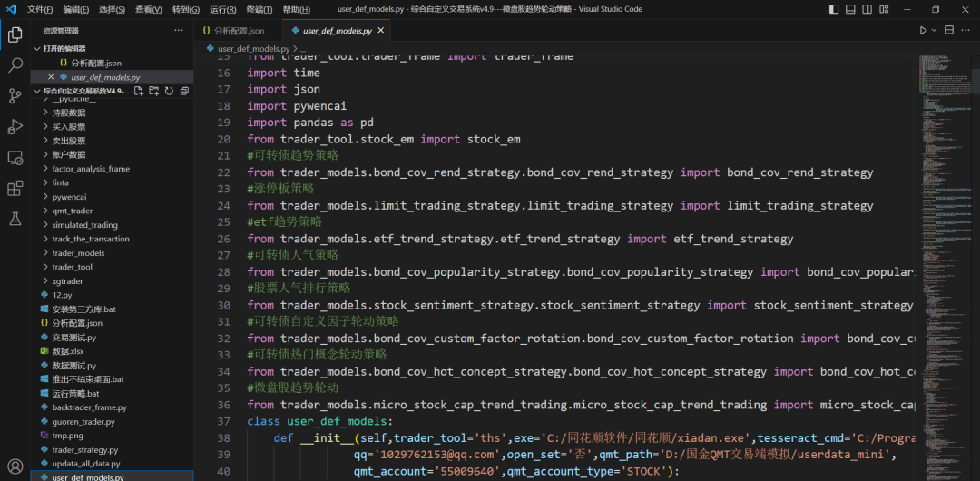
Task: Open the Search view in activity bar
Action: [15, 65]
